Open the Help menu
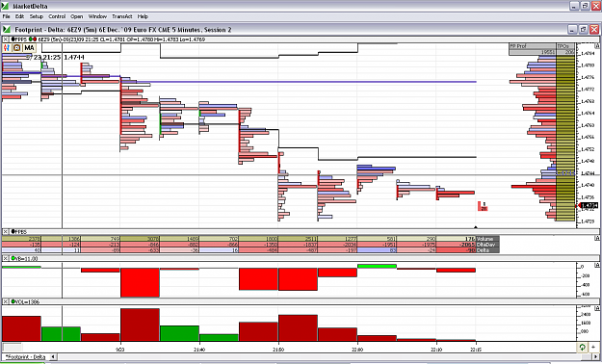Screen dimensions: 602x364 143,16
